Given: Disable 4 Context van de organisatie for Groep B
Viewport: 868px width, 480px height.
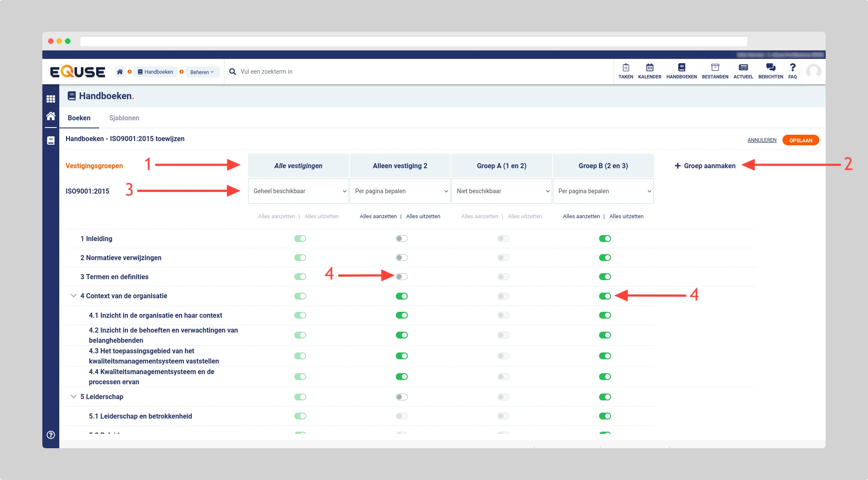Looking at the screenshot, I should [x=605, y=296].
